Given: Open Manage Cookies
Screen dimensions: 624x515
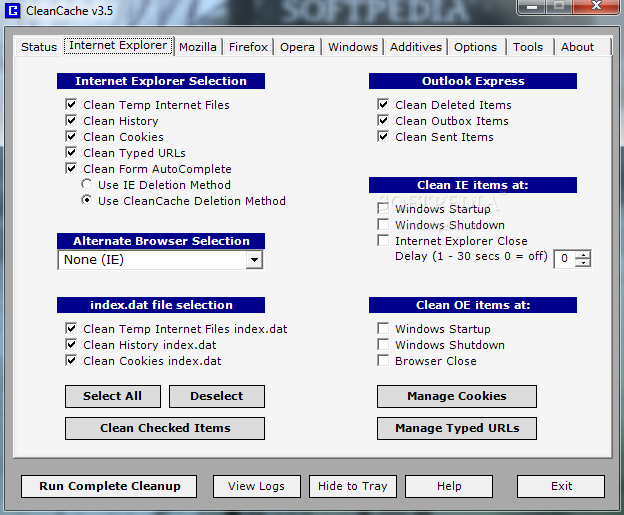Looking at the screenshot, I should click(457, 396).
